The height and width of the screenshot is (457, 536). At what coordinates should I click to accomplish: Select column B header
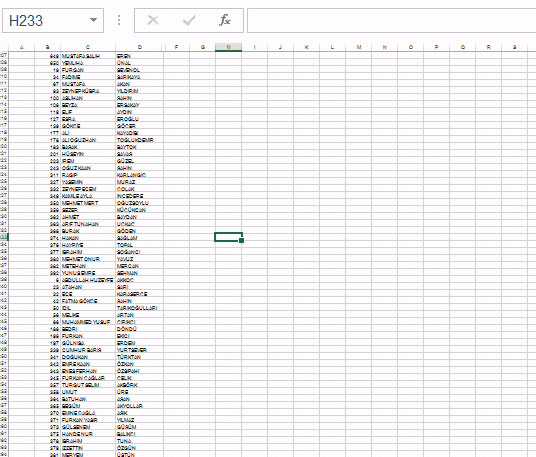point(48,47)
